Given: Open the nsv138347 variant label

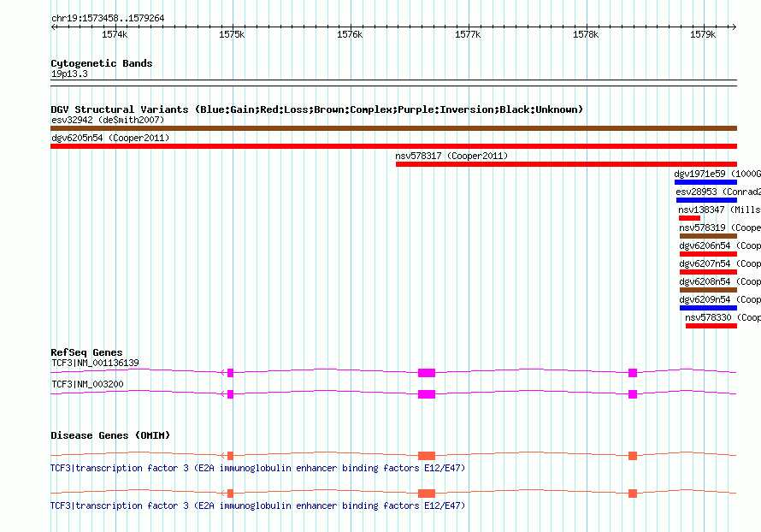Looking at the screenshot, I should [719, 210].
